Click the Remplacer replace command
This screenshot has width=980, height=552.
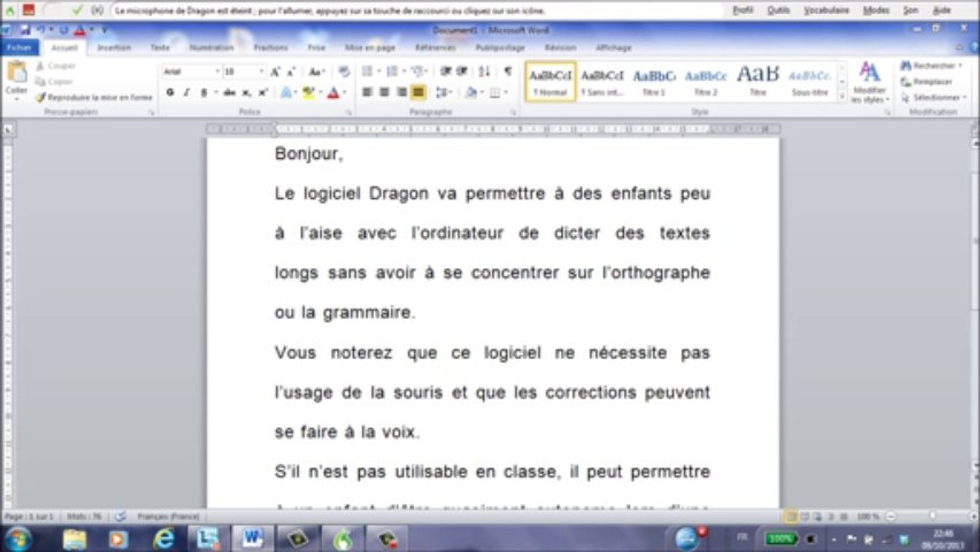(x=927, y=82)
